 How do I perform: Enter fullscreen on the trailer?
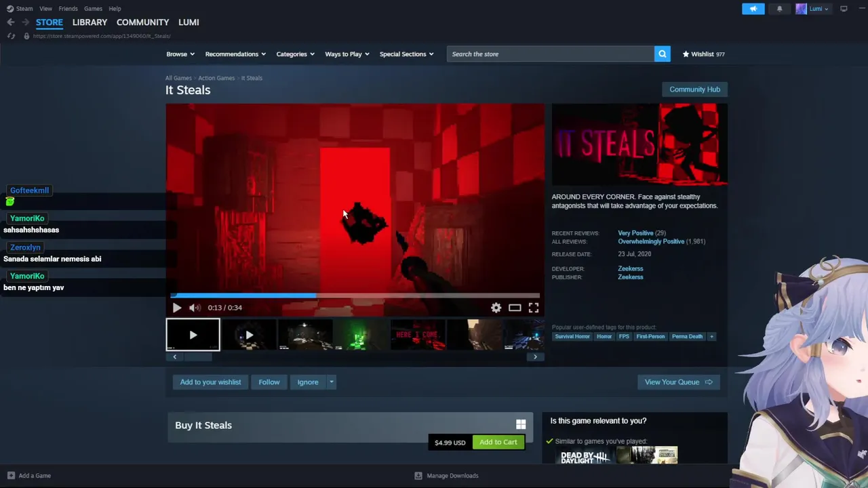[x=534, y=308]
